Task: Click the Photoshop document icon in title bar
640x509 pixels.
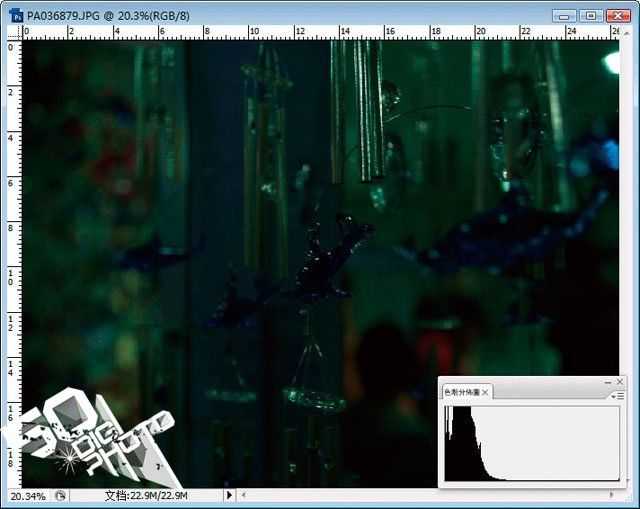Action: pyautogui.click(x=16, y=16)
